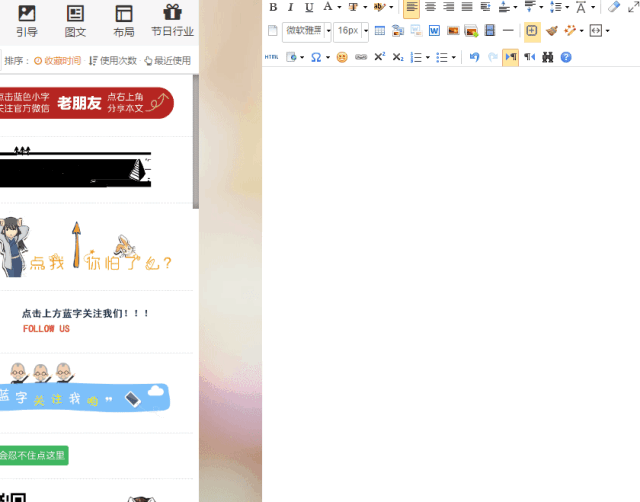Set right-to-left text direction
The width and height of the screenshot is (640, 502).
[530, 57]
